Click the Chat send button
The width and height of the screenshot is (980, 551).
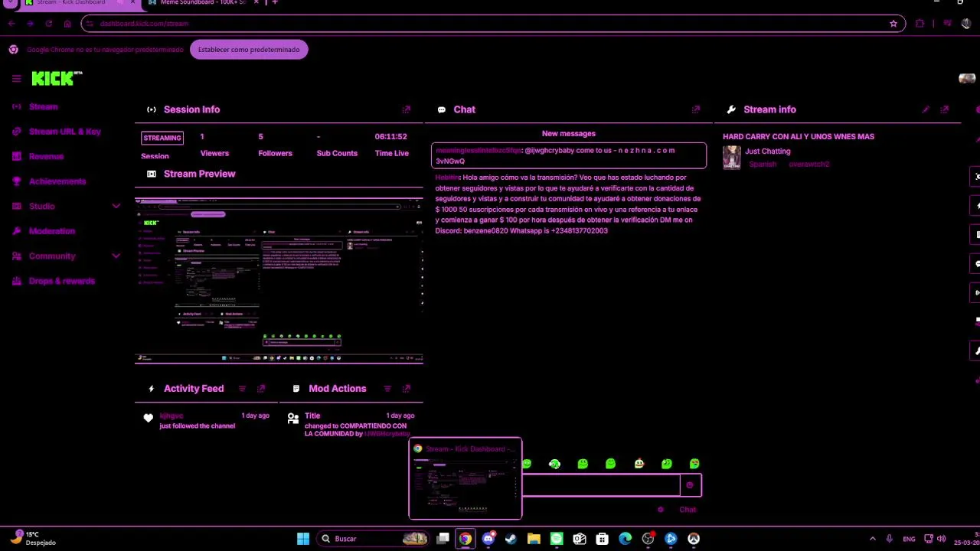pos(688,510)
